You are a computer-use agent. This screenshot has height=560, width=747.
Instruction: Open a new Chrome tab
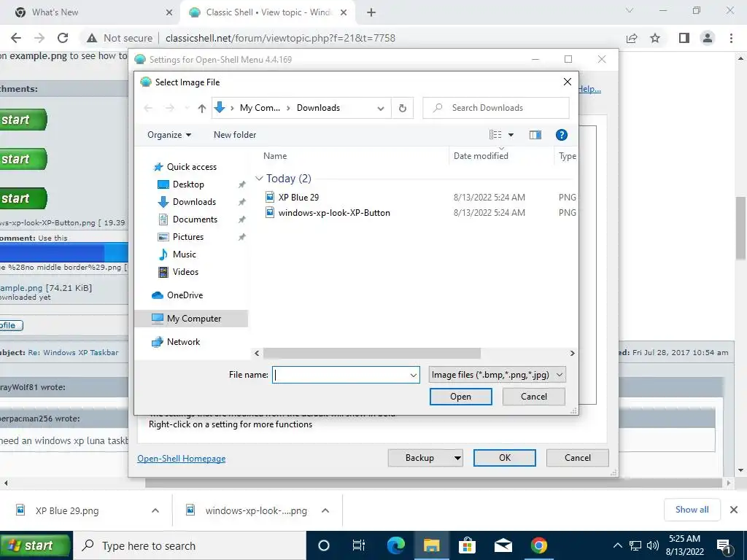coord(371,12)
